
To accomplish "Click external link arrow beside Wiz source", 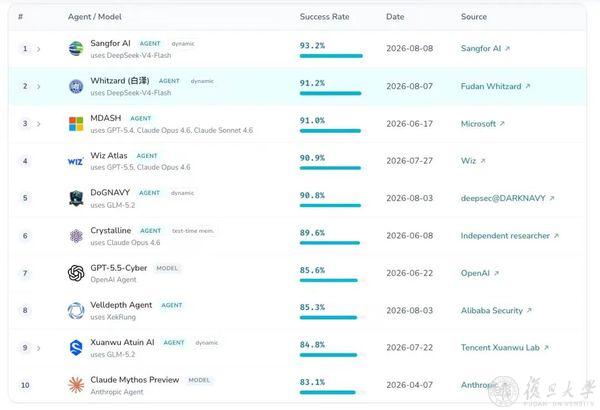I will (x=483, y=161).
